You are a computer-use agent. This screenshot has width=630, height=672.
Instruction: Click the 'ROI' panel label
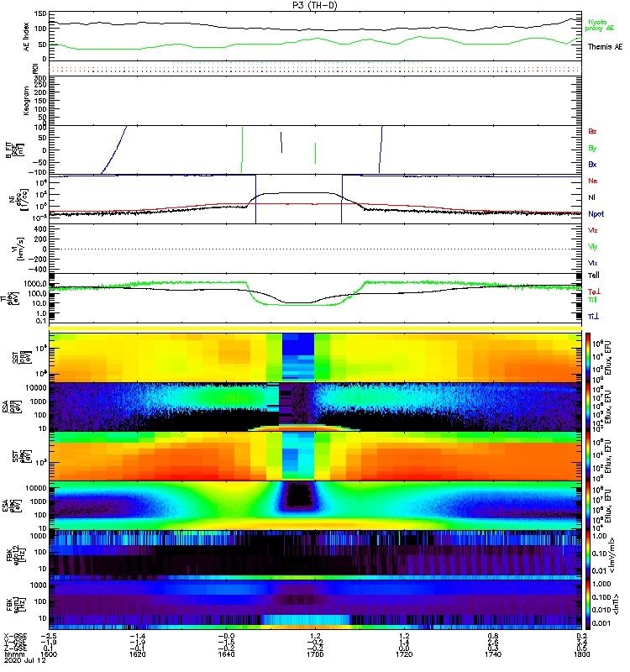point(35,68)
